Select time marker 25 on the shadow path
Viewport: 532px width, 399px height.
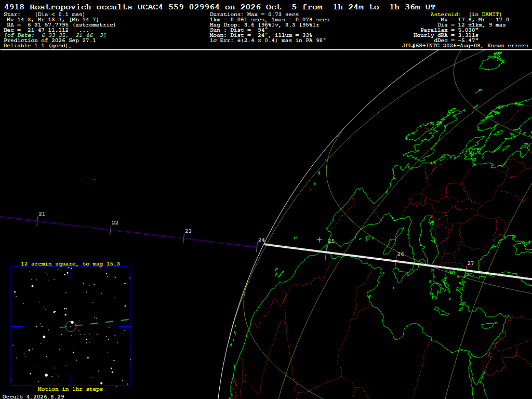coord(331,241)
